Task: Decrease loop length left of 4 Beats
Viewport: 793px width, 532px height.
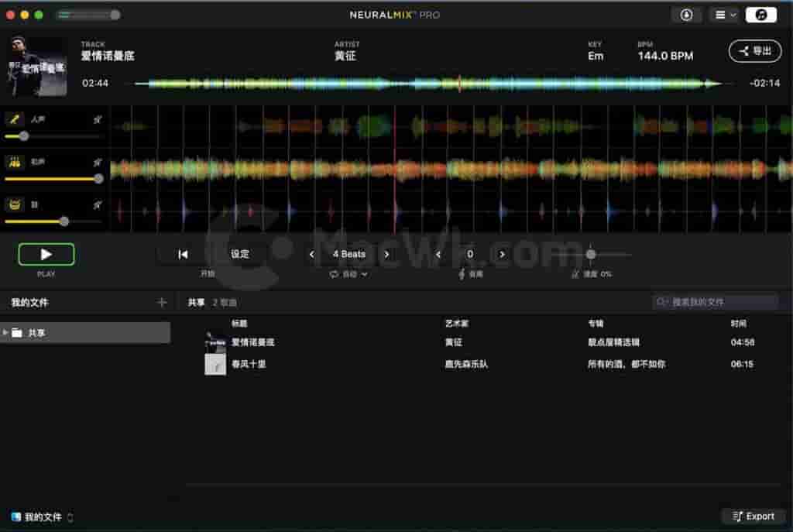Action: 311,254
